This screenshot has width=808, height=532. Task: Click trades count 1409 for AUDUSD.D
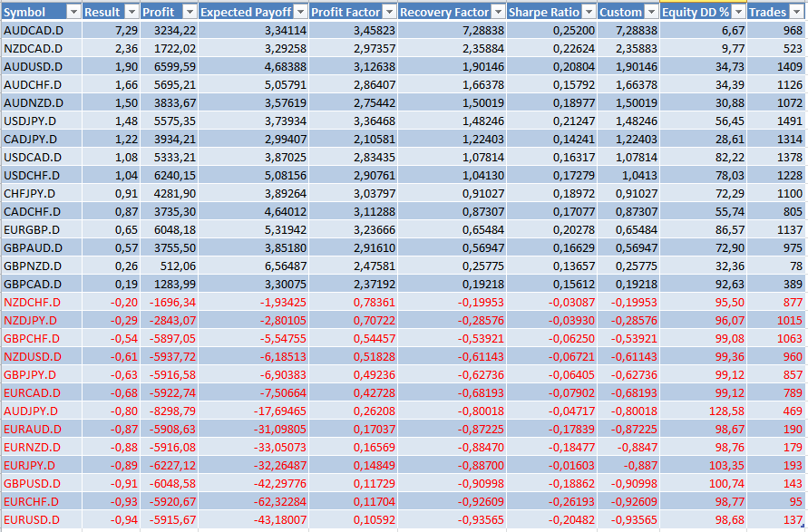click(x=790, y=66)
